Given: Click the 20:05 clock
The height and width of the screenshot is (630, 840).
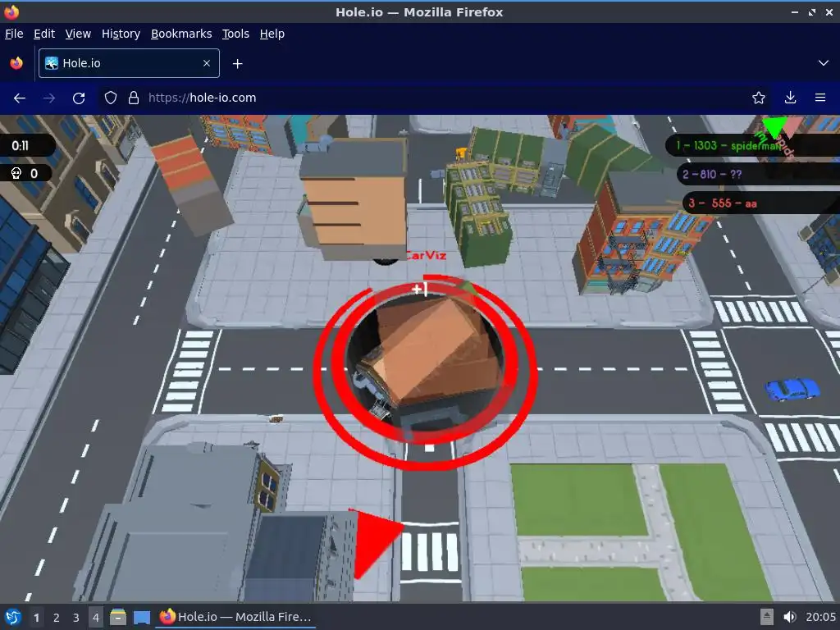Looking at the screenshot, I should tap(820, 617).
